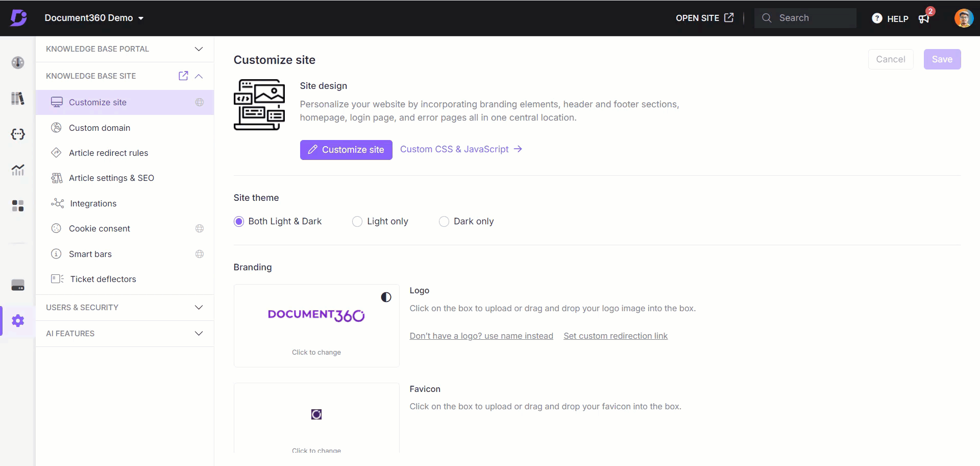This screenshot has height=466, width=980.
Task: Open Cookie consent menu item
Action: point(125,228)
